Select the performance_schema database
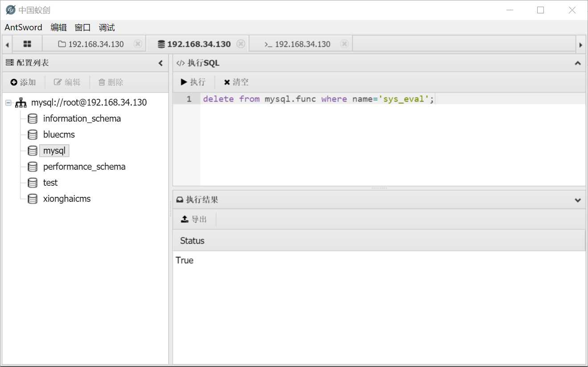Image resolution: width=588 pixels, height=367 pixels. pos(84,167)
